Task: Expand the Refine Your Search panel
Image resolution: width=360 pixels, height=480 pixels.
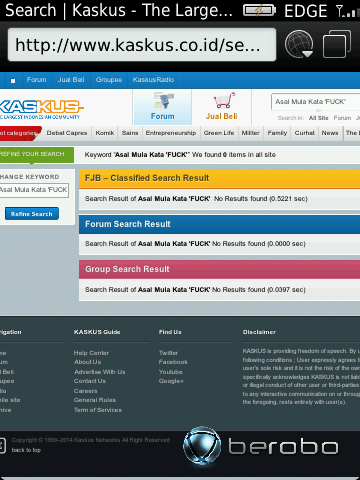Action: (x=37, y=154)
